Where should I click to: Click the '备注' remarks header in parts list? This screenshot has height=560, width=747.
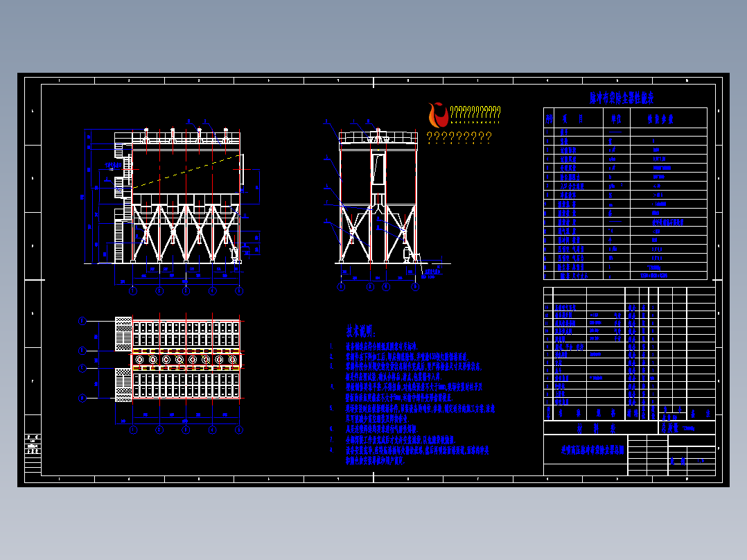click(x=701, y=413)
